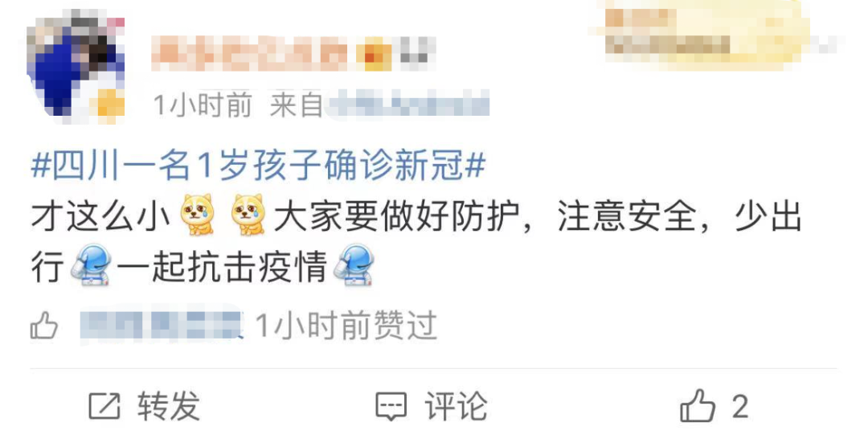Click the small thumbs-up icon beside 赞过
Viewport: 868px width, 443px height.
(x=43, y=325)
